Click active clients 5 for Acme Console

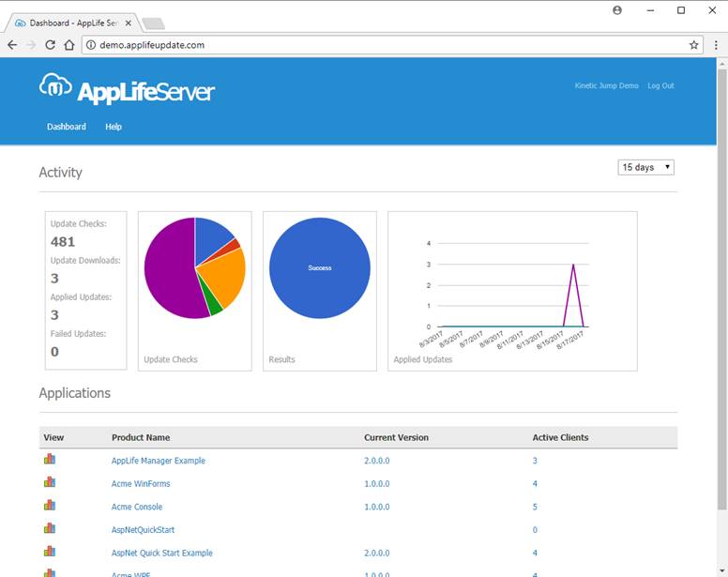click(x=535, y=507)
